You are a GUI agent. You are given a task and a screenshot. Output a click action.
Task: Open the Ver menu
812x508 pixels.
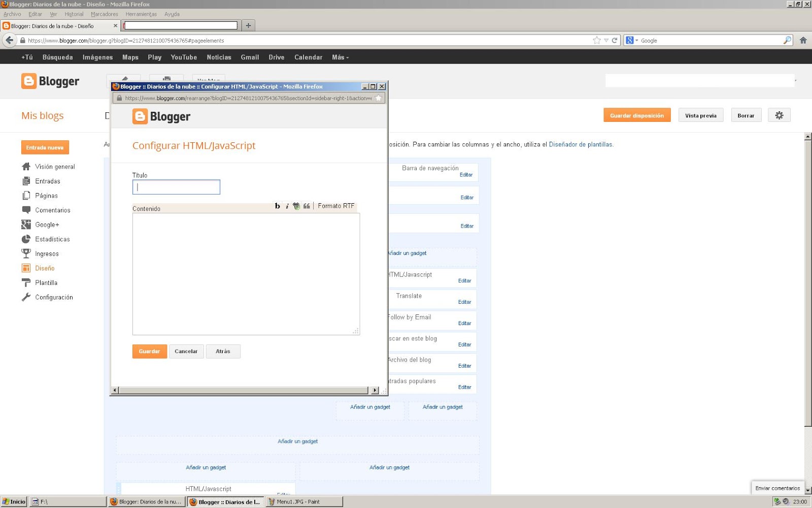click(x=53, y=14)
